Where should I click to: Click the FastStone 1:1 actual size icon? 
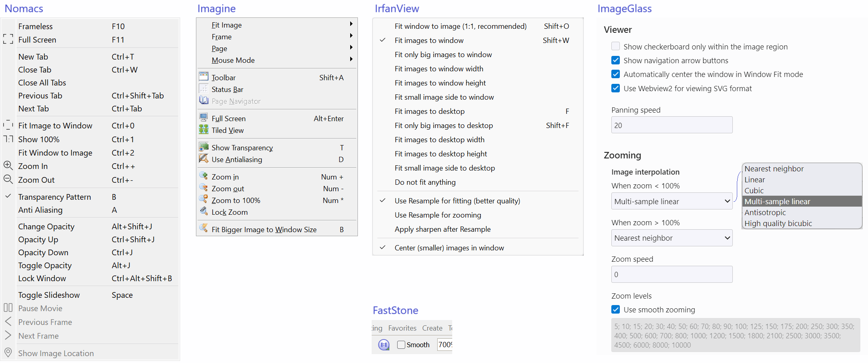point(383,345)
